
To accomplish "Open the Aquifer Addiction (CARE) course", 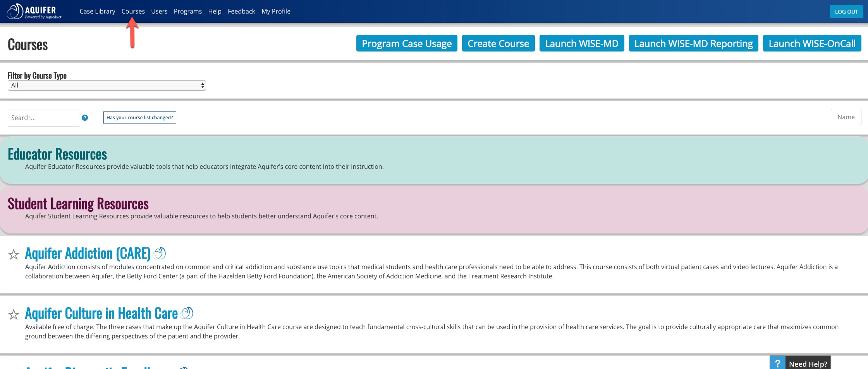I will (88, 253).
